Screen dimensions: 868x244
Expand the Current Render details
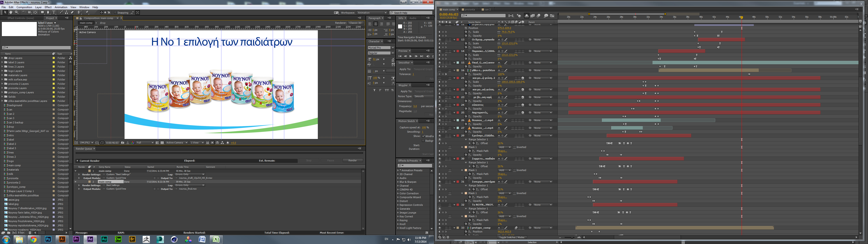coord(78,161)
